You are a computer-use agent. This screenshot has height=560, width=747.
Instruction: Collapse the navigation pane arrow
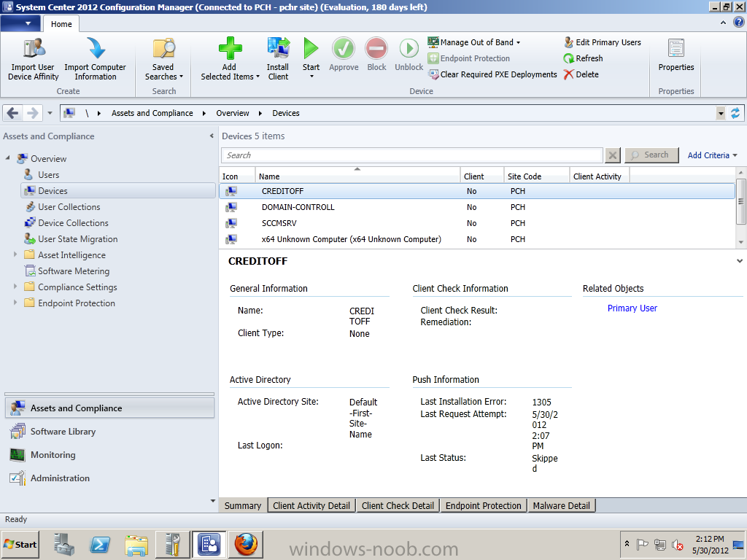(x=212, y=136)
